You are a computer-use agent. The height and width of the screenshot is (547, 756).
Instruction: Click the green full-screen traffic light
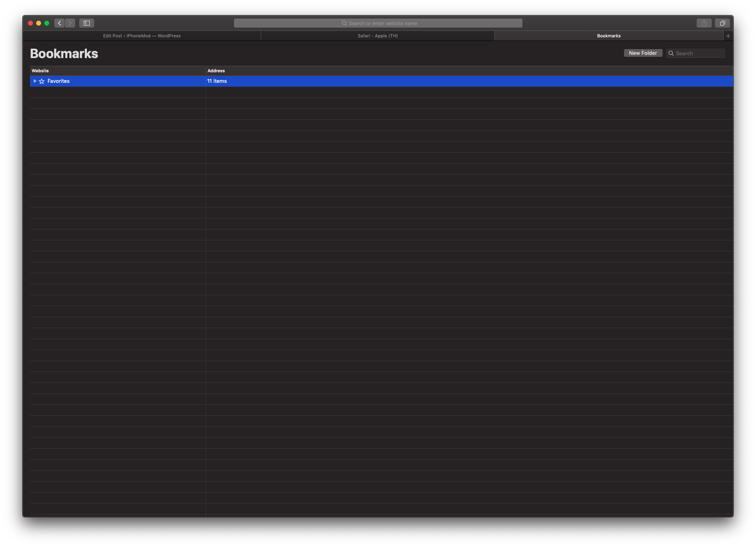coord(47,23)
